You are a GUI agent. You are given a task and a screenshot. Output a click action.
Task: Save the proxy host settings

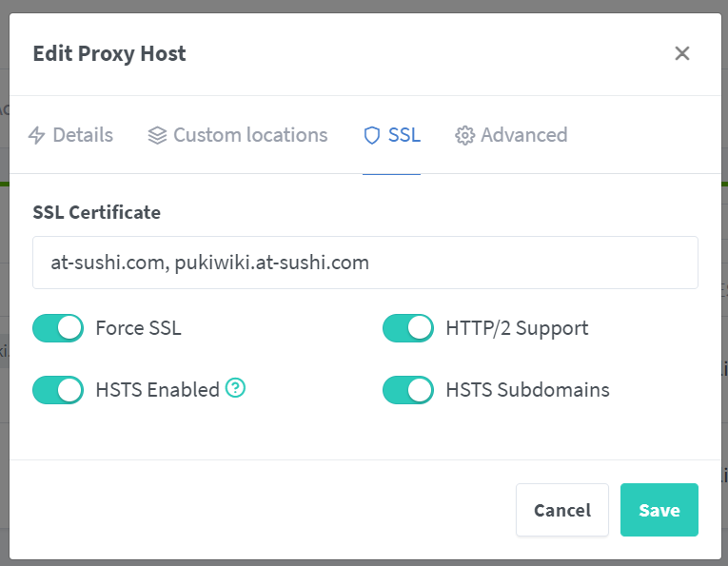coord(659,510)
